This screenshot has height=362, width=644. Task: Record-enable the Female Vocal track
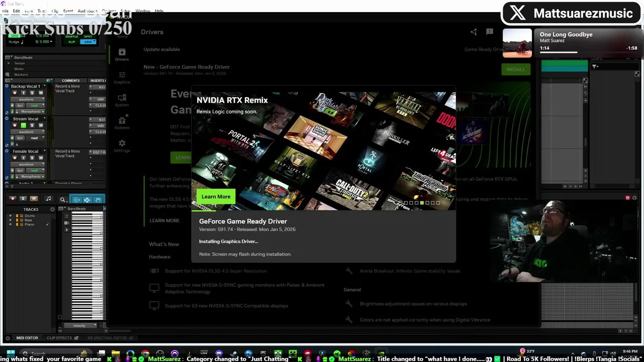tap(15, 158)
